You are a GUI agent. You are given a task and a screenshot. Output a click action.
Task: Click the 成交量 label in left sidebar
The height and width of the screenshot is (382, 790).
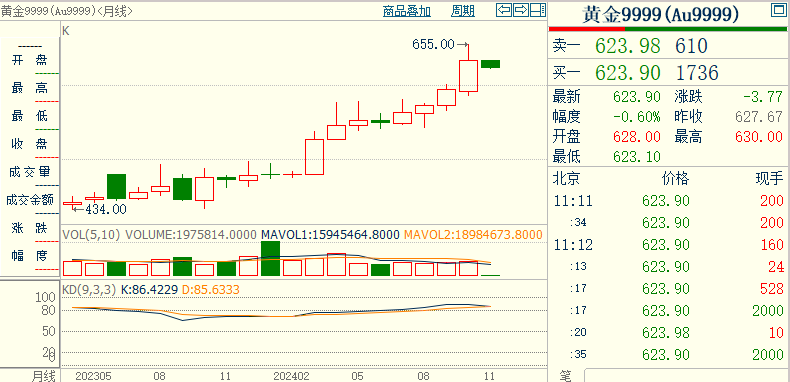(x=29, y=172)
